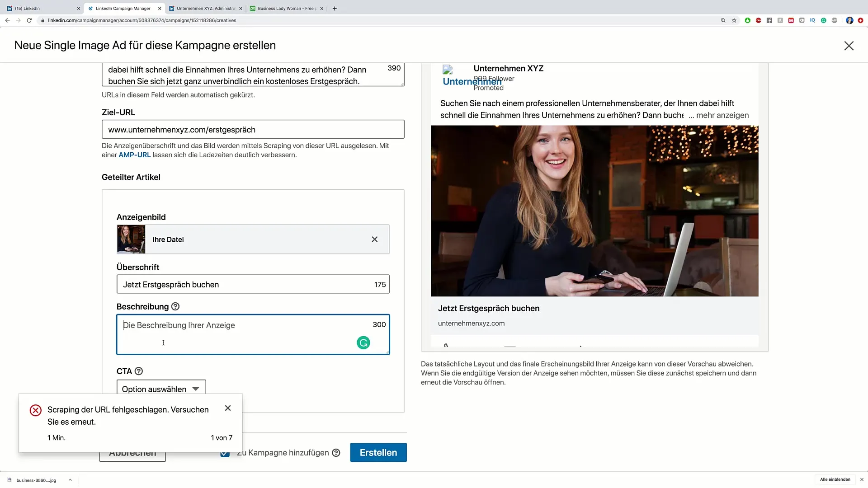
Task: Click the red error icon in the notification
Action: (x=36, y=410)
